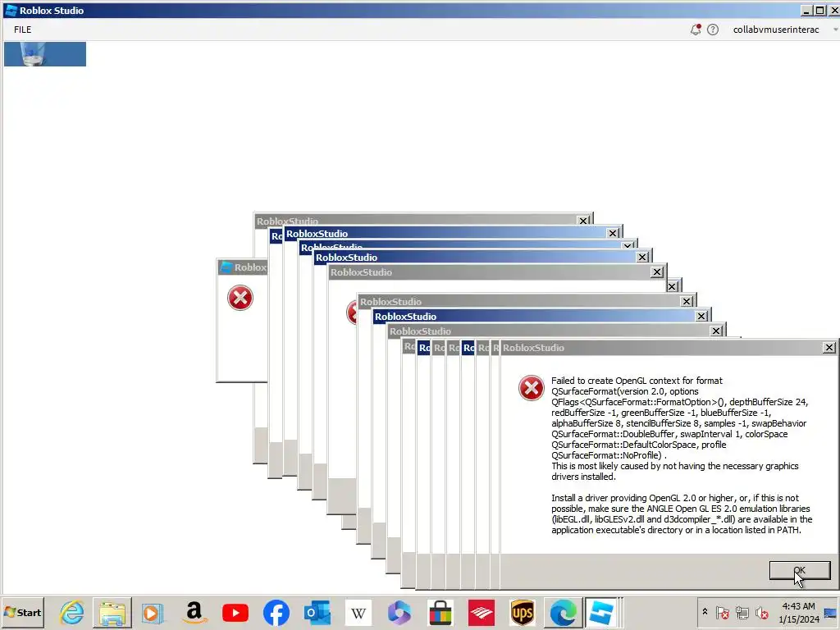The width and height of the screenshot is (840, 630).
Task: Click the red error icon beside OpenGL message
Action: coord(532,388)
